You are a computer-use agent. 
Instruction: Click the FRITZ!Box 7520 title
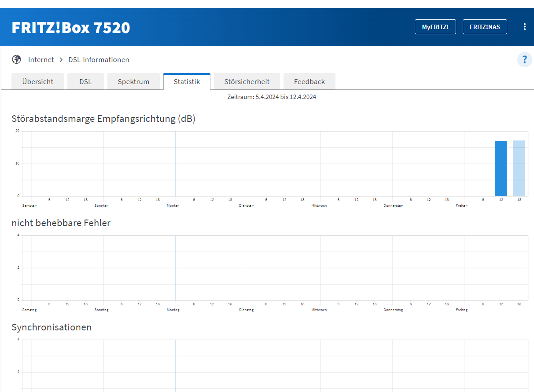71,28
